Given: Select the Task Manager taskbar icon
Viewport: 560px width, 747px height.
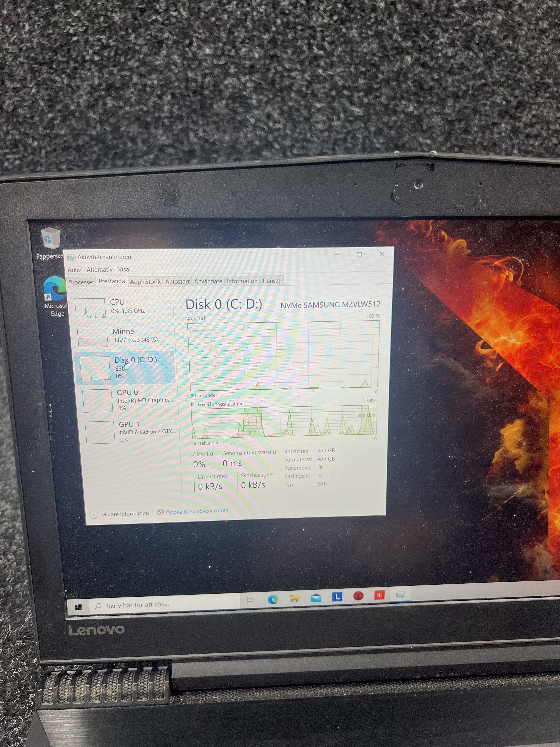Looking at the screenshot, I should [400, 594].
